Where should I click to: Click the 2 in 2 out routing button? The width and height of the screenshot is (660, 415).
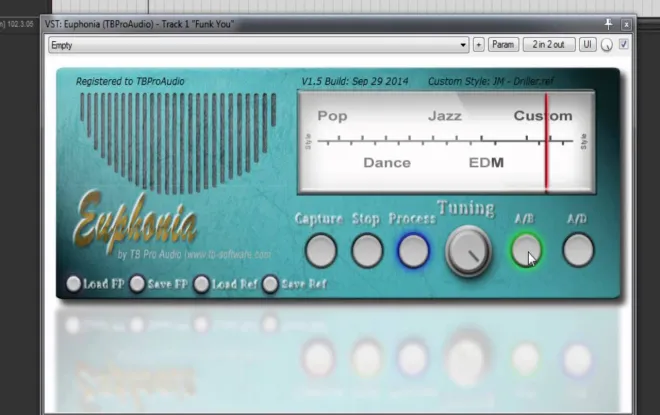tap(548, 45)
